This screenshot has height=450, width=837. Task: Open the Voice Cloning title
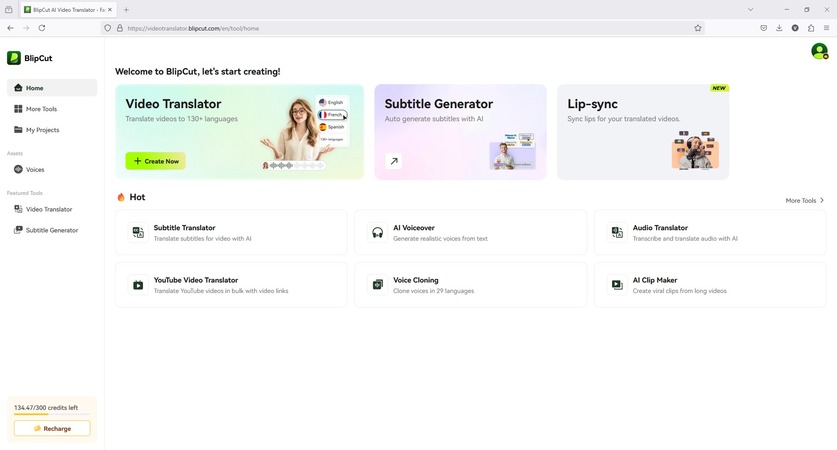click(x=416, y=280)
